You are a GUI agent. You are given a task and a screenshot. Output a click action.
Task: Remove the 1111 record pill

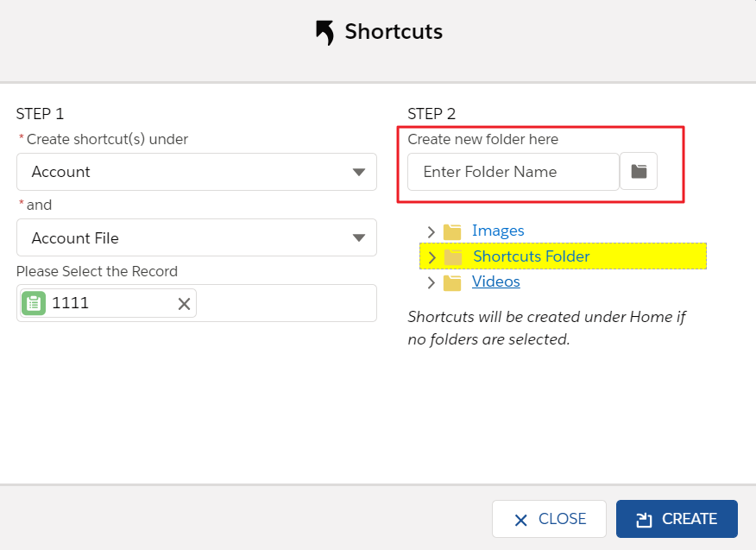coord(184,304)
